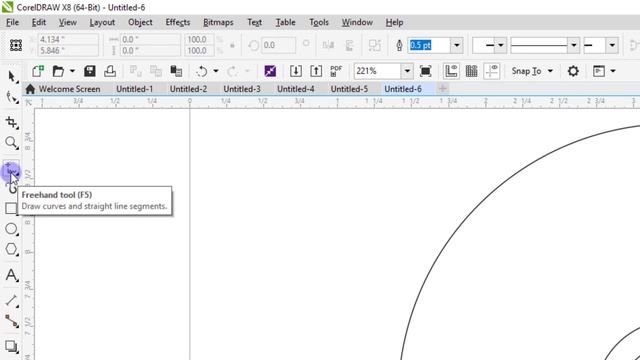This screenshot has width=640, height=360.
Task: Switch to the Untitled-4 tab
Action: pyautogui.click(x=296, y=89)
